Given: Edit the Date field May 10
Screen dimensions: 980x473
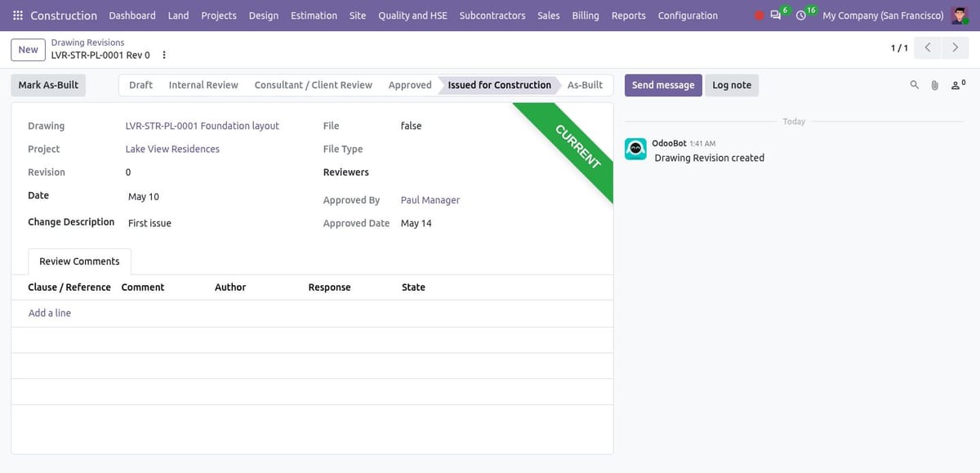Looking at the screenshot, I should [x=216, y=197].
